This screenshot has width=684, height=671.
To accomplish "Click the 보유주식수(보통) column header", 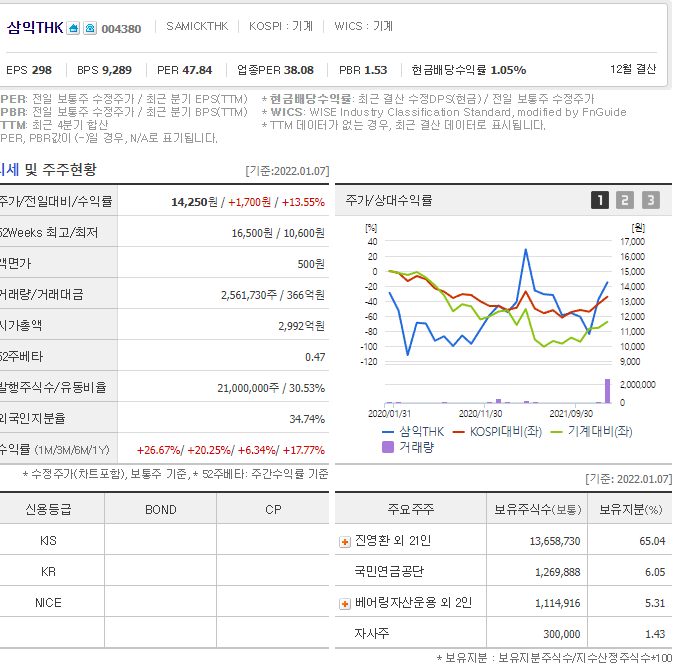I will [x=537, y=510].
